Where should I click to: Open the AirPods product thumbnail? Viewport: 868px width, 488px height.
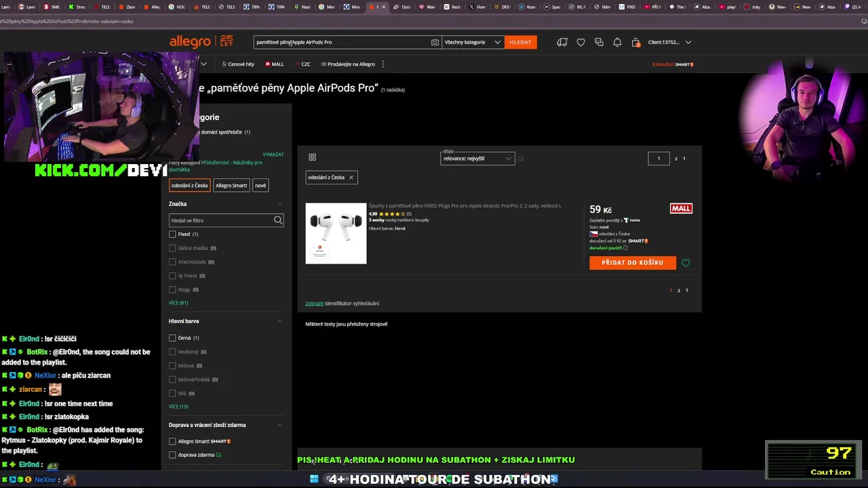pyautogui.click(x=336, y=233)
